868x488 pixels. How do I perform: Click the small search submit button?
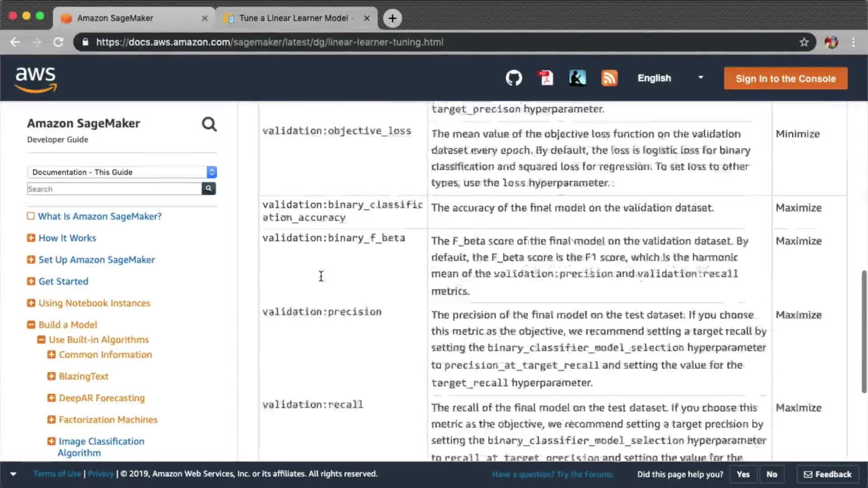(x=208, y=189)
